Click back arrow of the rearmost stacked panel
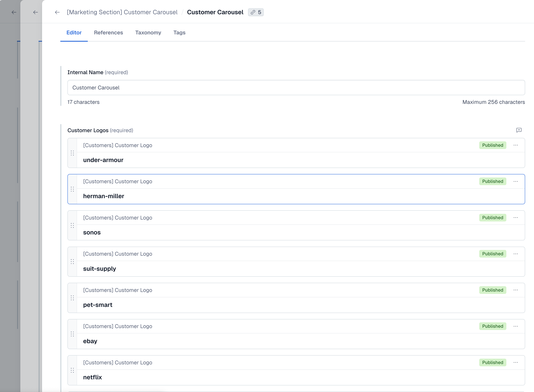Viewport: 534px width, 392px height. click(x=14, y=12)
